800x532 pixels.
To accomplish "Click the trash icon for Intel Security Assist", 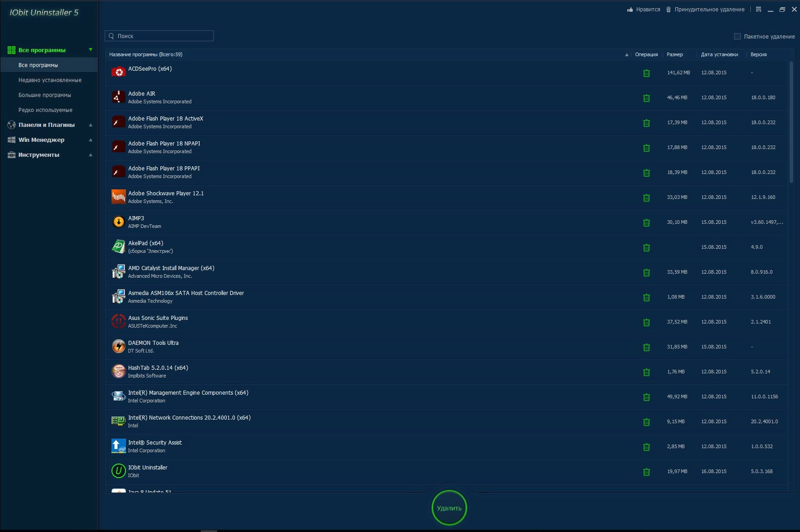I will pos(646,447).
